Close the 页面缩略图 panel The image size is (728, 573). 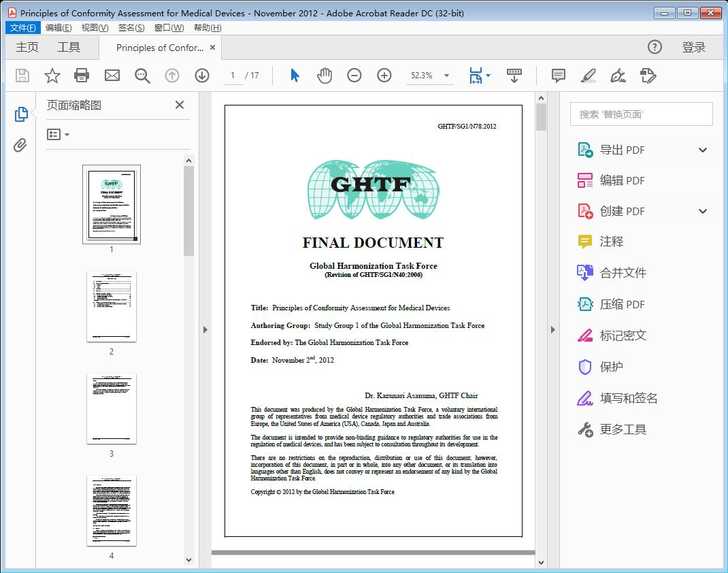click(x=180, y=105)
